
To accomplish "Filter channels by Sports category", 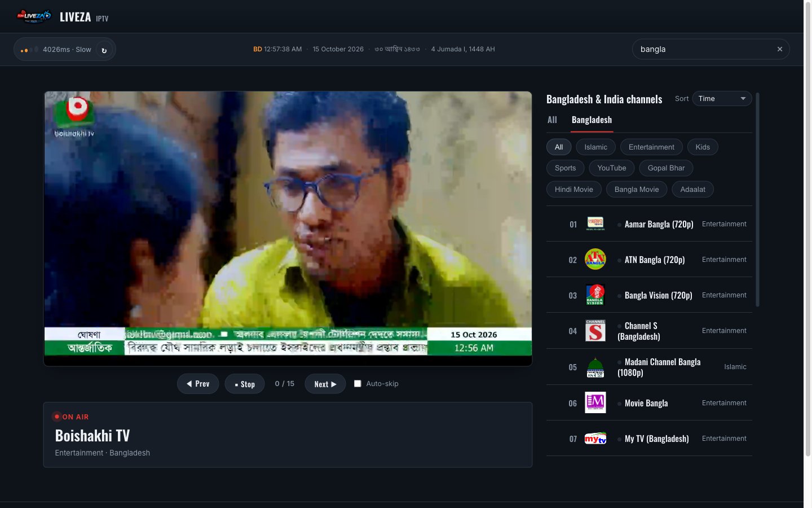I will tap(566, 168).
